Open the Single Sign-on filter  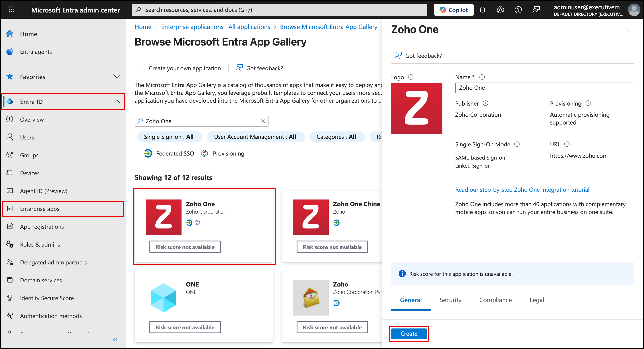click(x=169, y=137)
